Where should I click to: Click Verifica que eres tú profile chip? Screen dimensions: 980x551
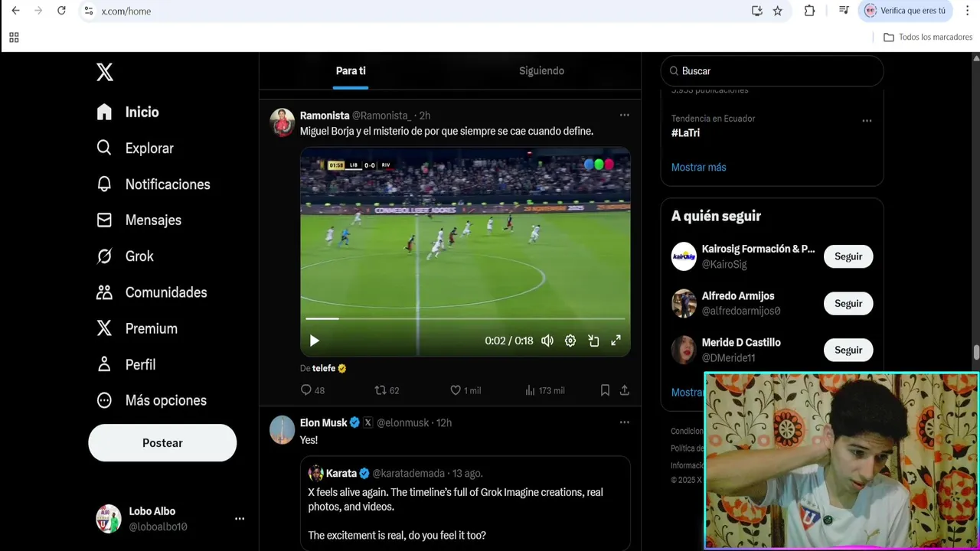pos(904,11)
